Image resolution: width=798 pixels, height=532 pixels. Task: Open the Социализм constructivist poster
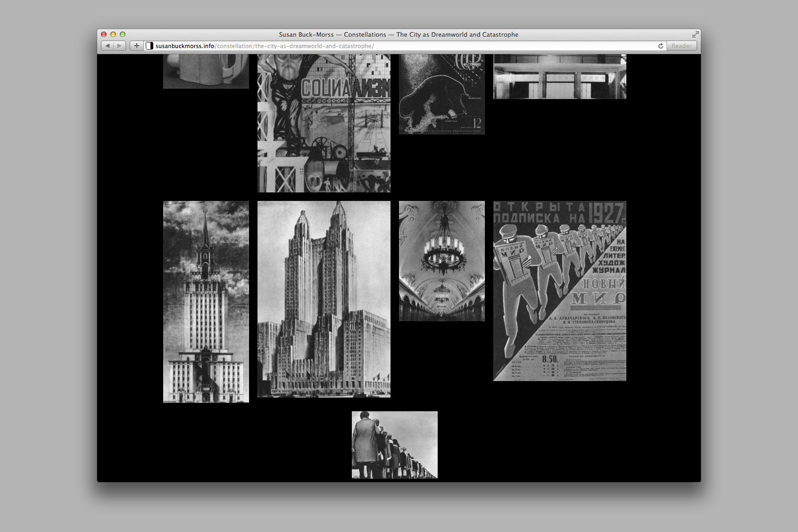(x=324, y=123)
